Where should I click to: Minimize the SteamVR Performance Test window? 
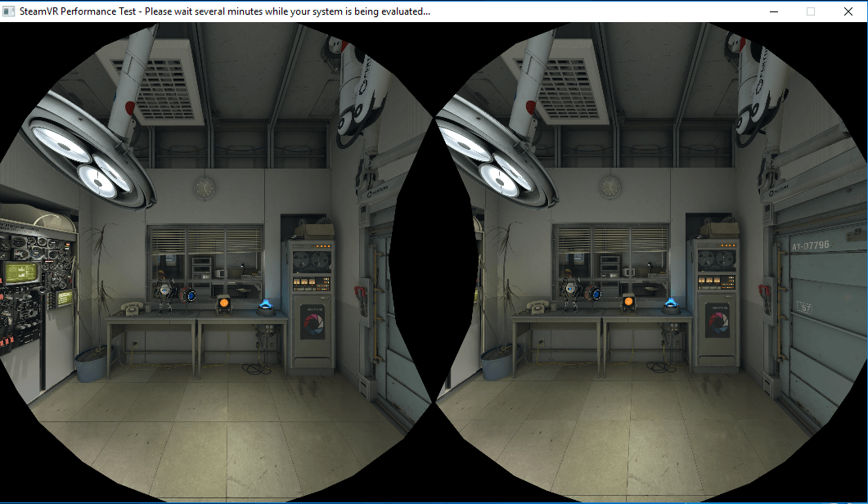tap(774, 11)
